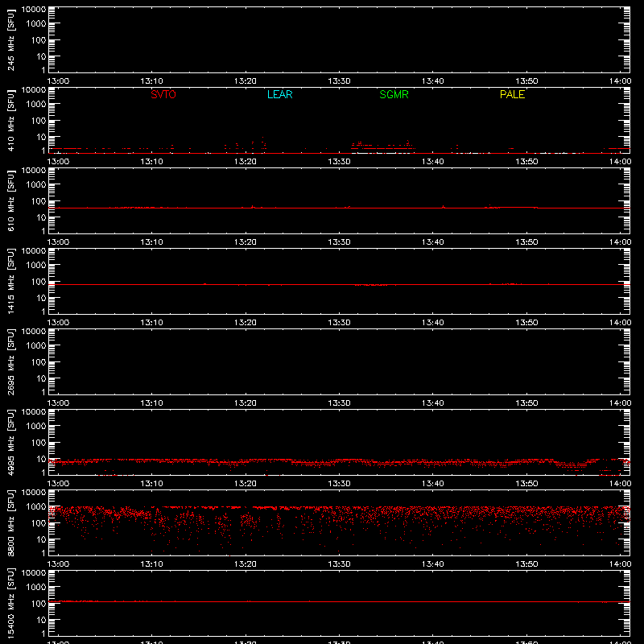The height and width of the screenshot is (644, 644).
Task: Select the 1415 MHz [SFU] axis title
Action: click(x=11, y=282)
